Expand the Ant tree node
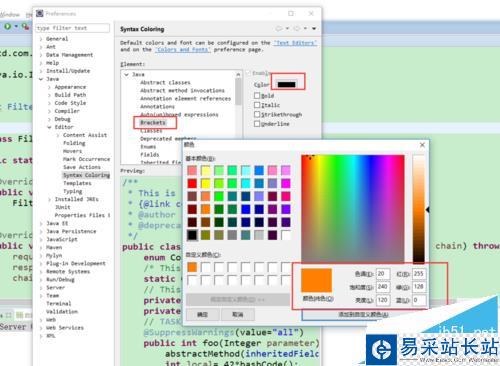The height and width of the screenshot is (366, 500). click(41, 47)
